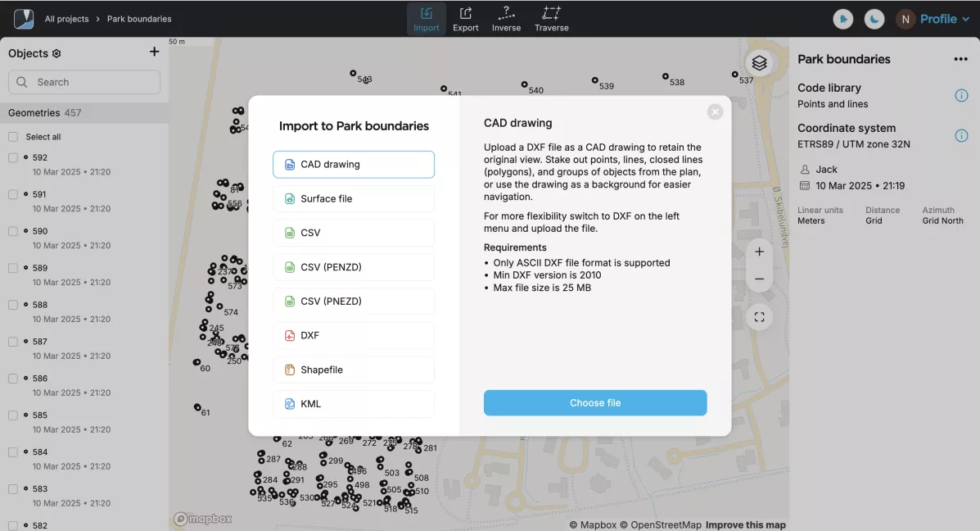The image size is (980, 531).
Task: Check the checkbox for point 584
Action: 12,452
